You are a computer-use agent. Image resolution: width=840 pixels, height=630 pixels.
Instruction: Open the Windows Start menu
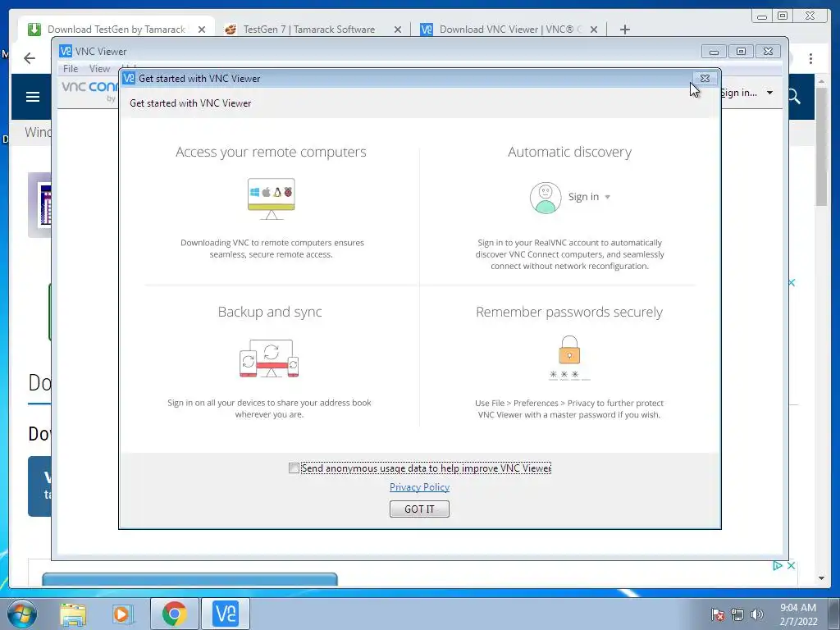[22, 614]
